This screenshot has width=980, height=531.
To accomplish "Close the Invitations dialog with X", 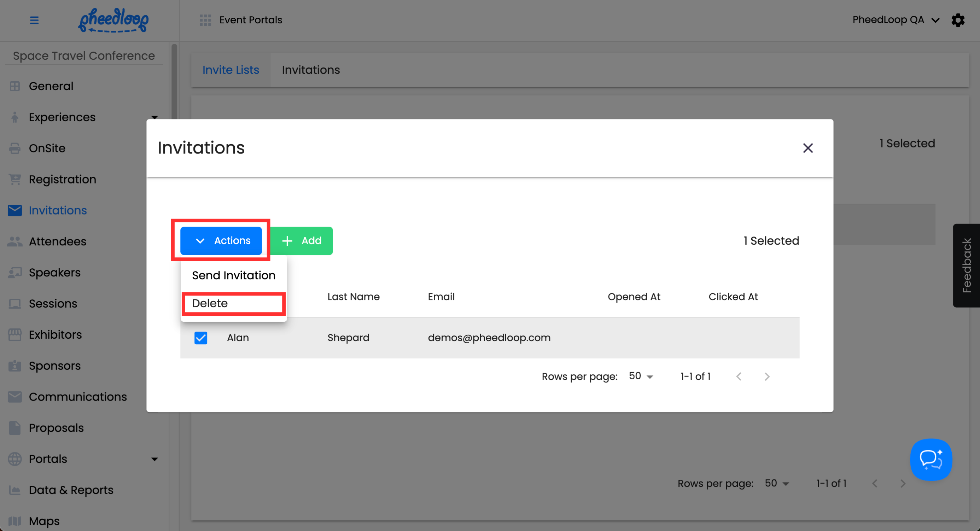I will [808, 148].
